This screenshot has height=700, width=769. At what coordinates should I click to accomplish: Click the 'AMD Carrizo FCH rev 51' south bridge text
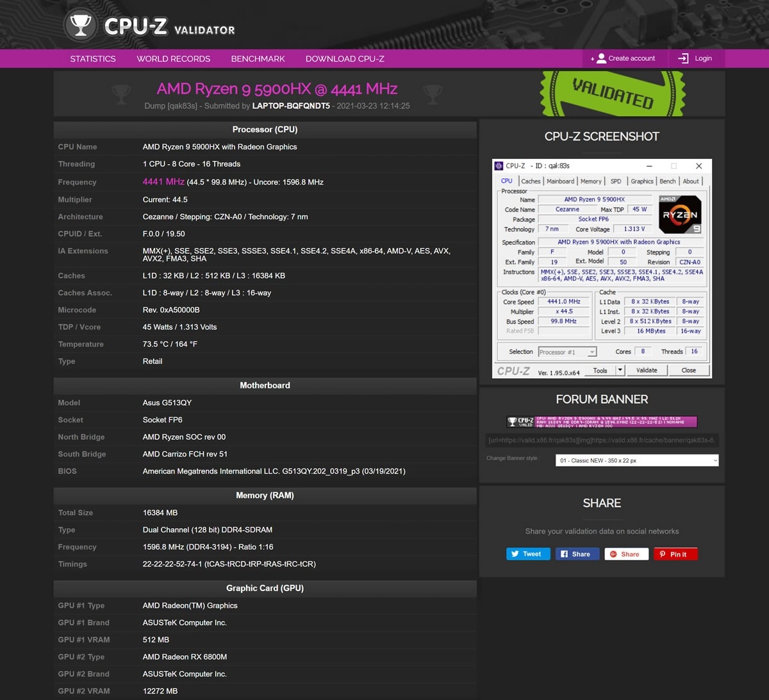pyautogui.click(x=185, y=454)
